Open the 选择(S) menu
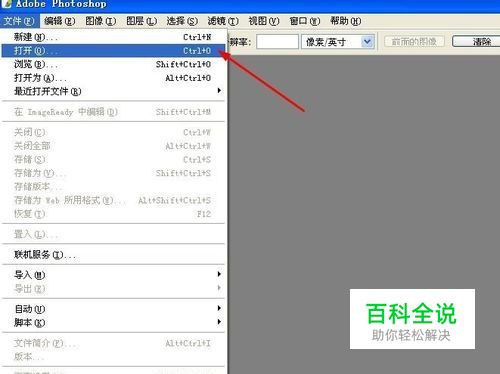The width and height of the screenshot is (500, 374). (182, 21)
